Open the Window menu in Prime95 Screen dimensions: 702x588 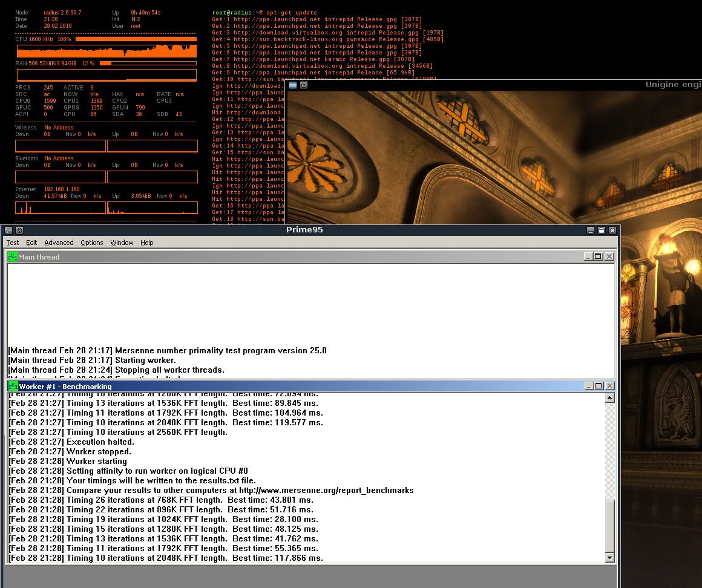click(x=122, y=243)
